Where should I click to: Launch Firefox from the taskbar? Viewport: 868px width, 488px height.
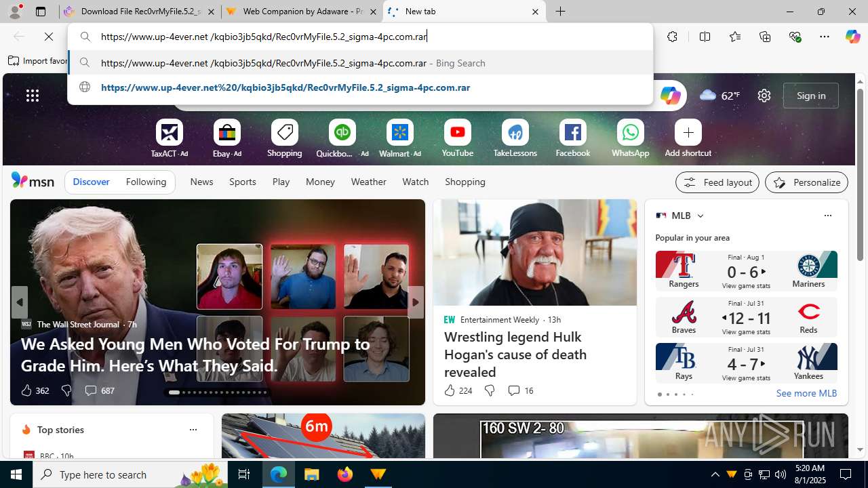[345, 474]
